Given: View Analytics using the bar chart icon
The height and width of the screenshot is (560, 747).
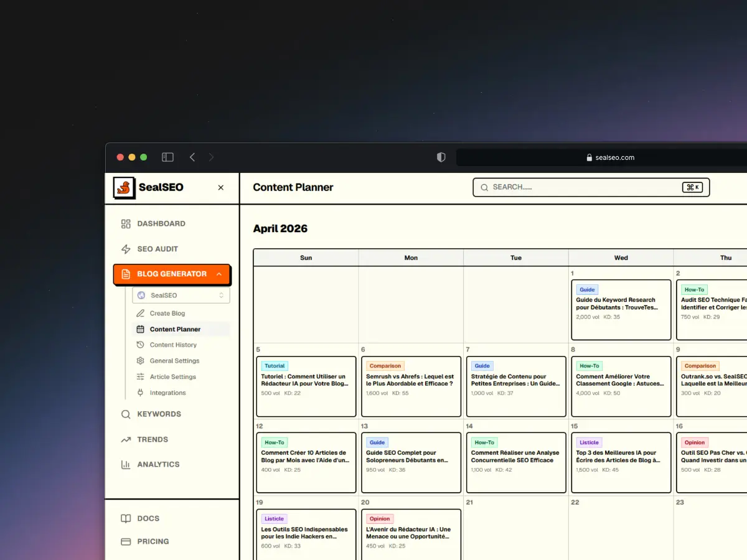Looking at the screenshot, I should pyautogui.click(x=126, y=464).
